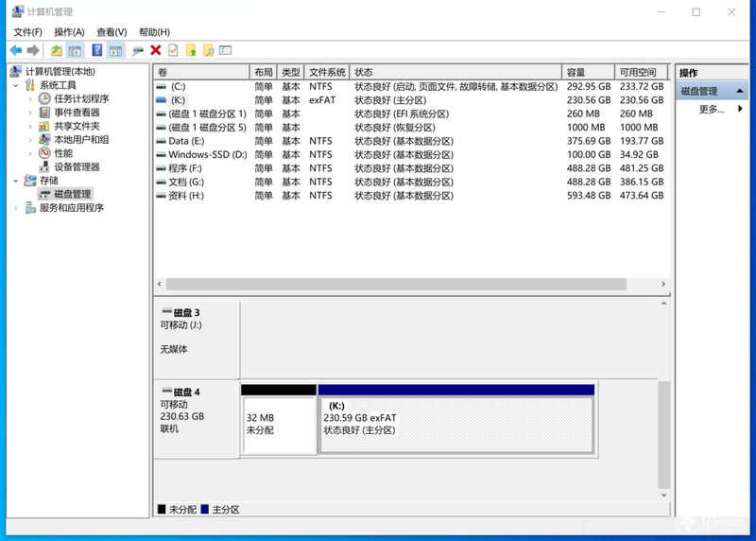Expand the 服务和应用程序 node

coord(15,208)
